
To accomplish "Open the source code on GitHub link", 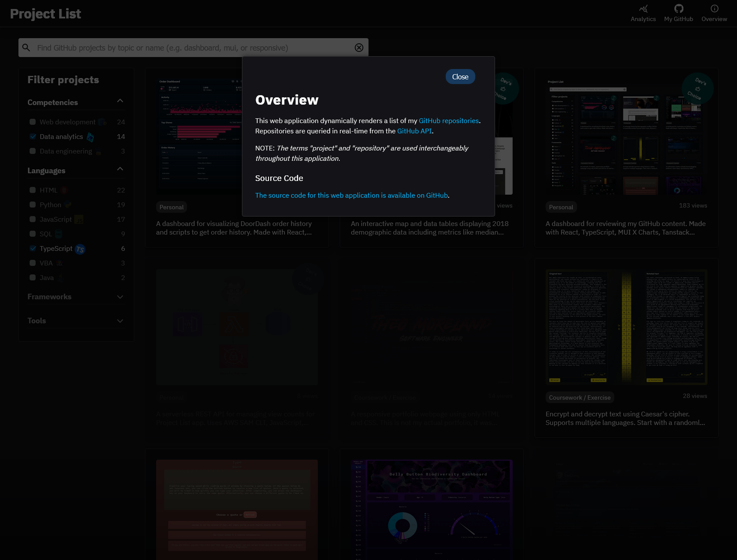I will tap(351, 196).
